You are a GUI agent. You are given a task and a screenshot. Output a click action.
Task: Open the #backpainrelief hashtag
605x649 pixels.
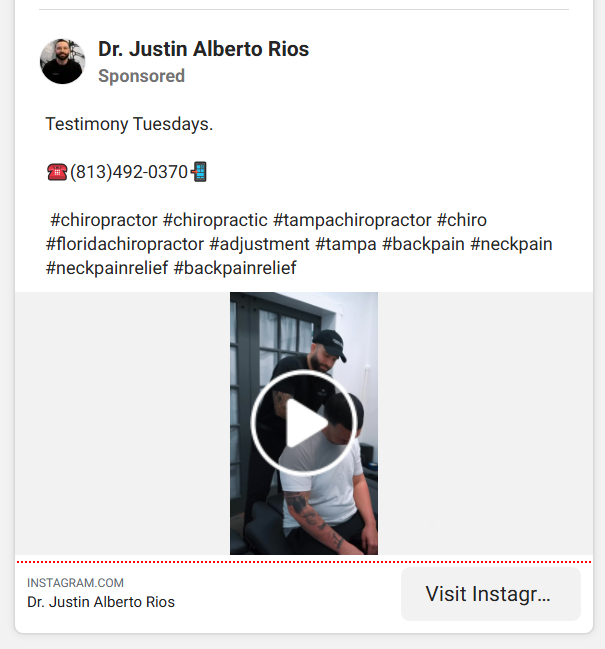(x=235, y=268)
